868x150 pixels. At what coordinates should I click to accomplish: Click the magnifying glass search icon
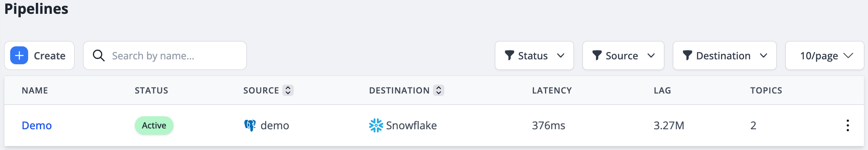pyautogui.click(x=99, y=55)
